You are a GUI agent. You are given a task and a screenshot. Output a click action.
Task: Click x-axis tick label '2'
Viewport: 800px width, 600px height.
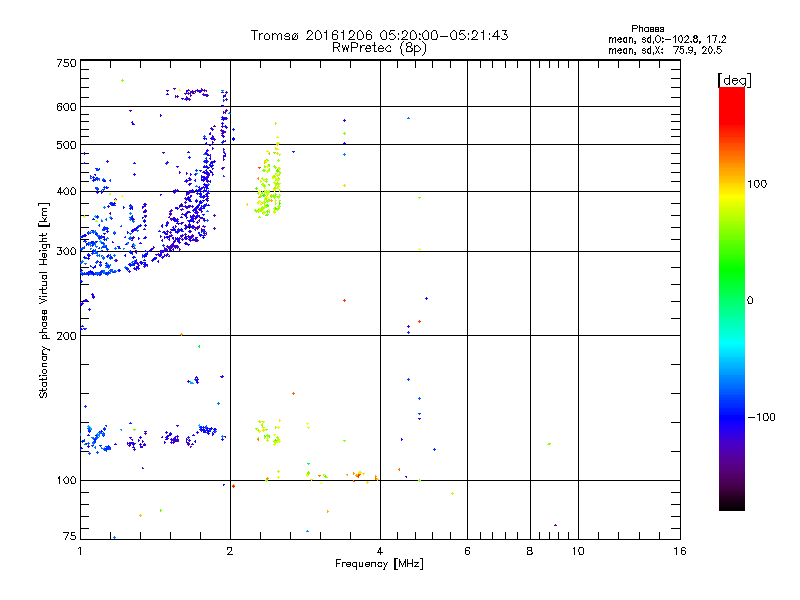pos(230,551)
